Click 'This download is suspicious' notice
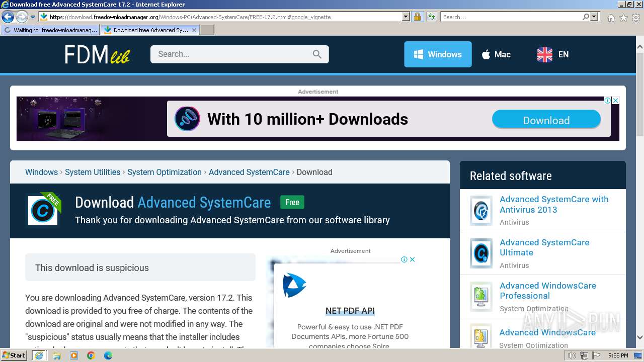Image resolution: width=644 pixels, height=362 pixels. 140,267
